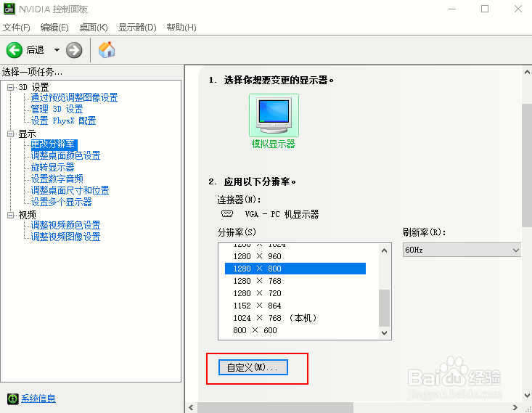The height and width of the screenshot is (413, 532).
Task: Collapse the 显示 tree node
Action: (x=10, y=134)
